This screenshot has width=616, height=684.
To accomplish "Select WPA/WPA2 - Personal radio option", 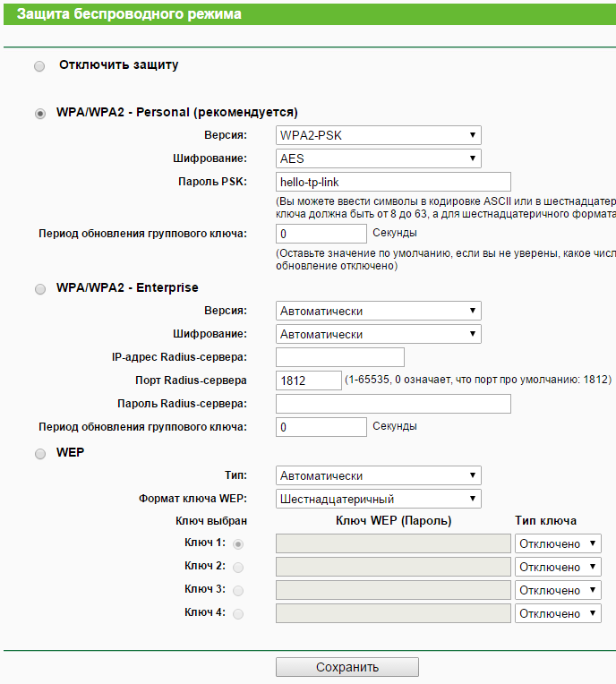I will (39, 114).
